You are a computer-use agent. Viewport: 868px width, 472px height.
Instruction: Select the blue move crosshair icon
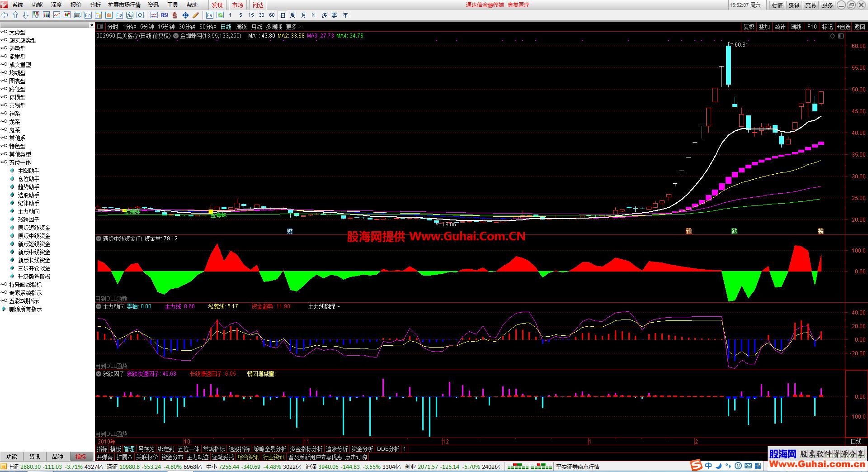click(185, 15)
